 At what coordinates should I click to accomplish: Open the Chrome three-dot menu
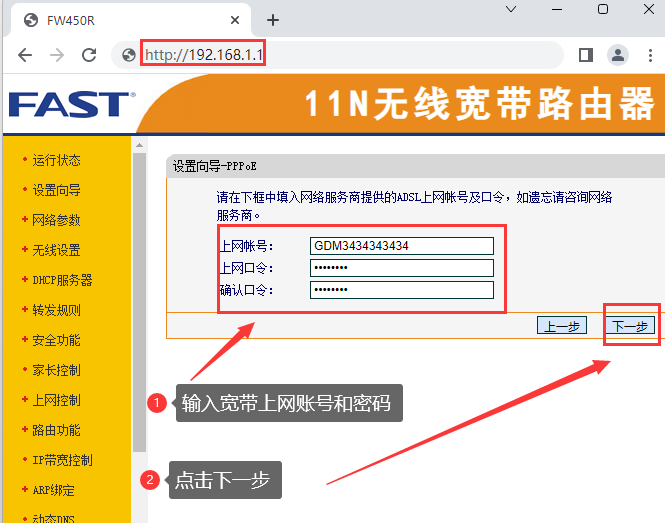[x=650, y=55]
